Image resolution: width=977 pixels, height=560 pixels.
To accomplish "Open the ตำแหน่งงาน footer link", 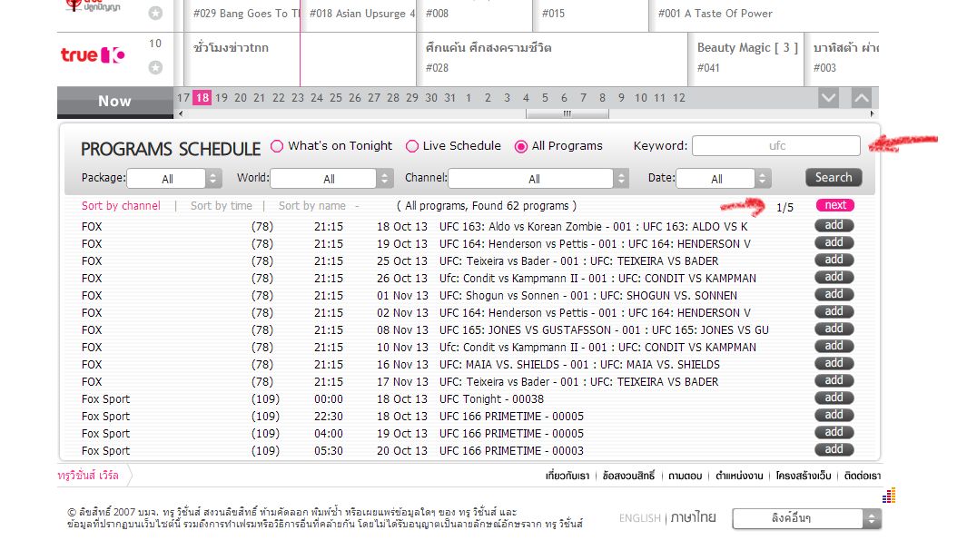I will click(739, 476).
